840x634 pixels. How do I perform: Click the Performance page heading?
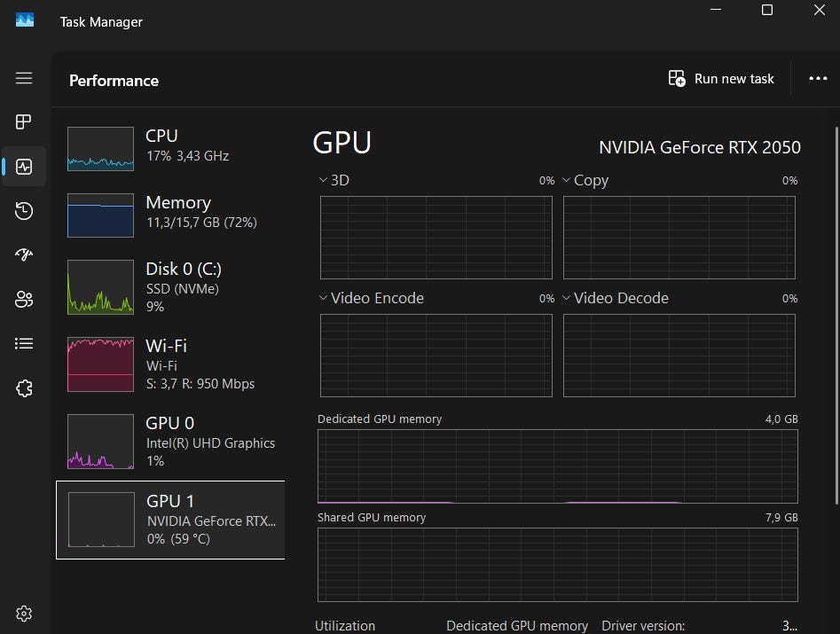click(114, 81)
